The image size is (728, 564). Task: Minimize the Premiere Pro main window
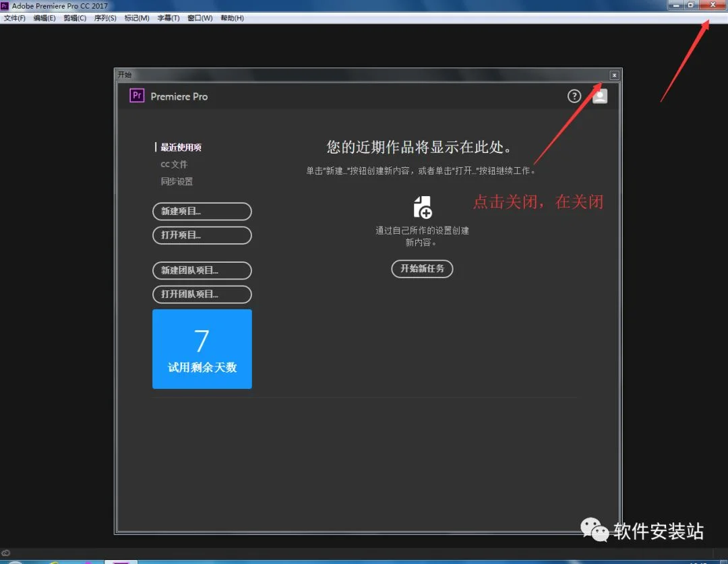click(x=675, y=5)
